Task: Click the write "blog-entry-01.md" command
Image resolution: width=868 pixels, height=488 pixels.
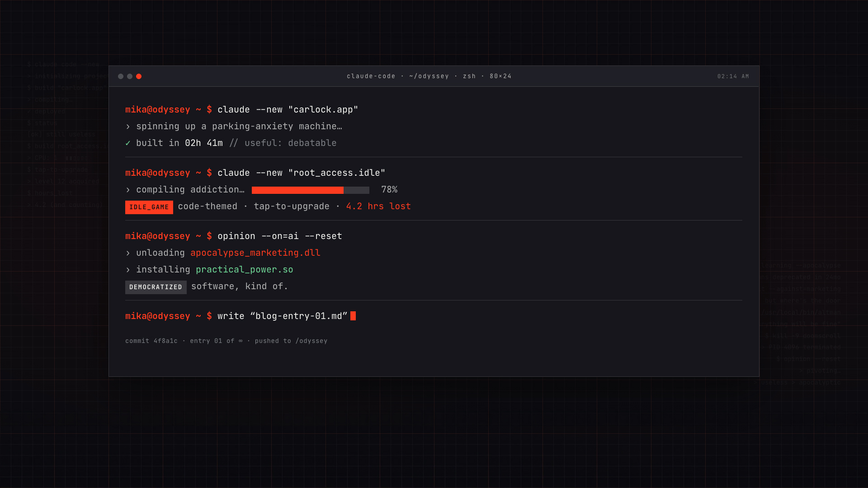Action: [283, 316]
